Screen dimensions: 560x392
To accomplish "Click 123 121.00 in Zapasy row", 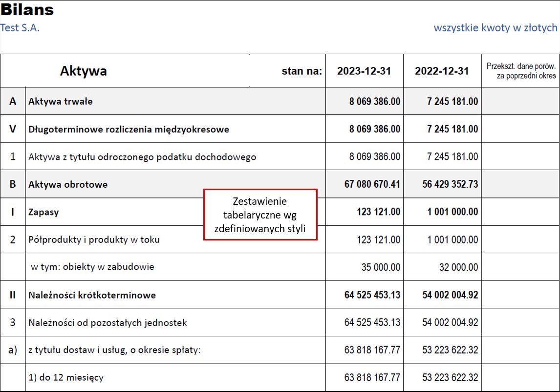I will point(379,212).
